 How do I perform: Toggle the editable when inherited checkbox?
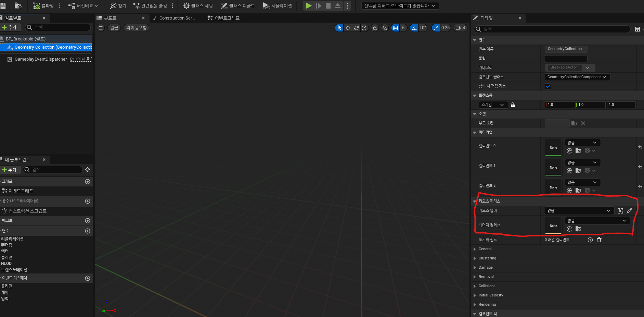(548, 86)
